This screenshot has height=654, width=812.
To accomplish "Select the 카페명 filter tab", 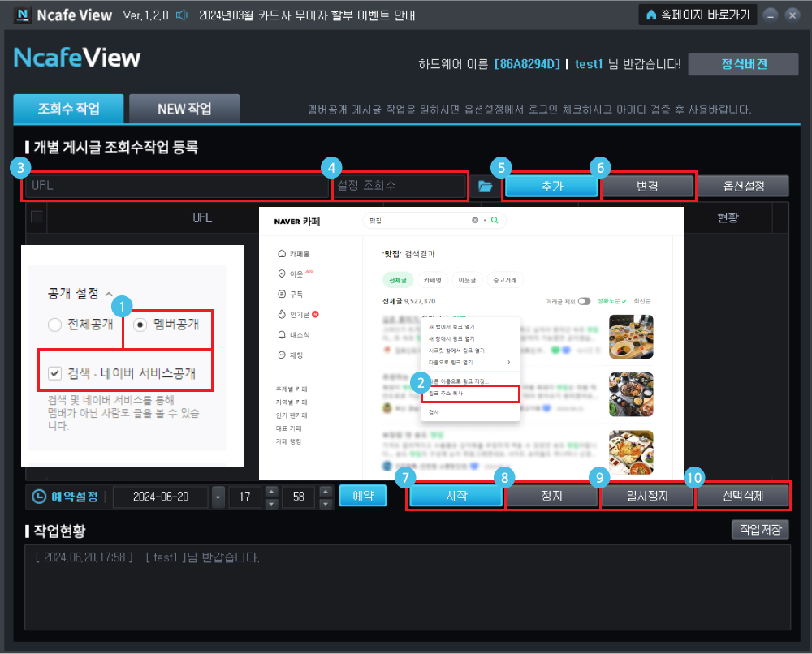I will coord(433,280).
